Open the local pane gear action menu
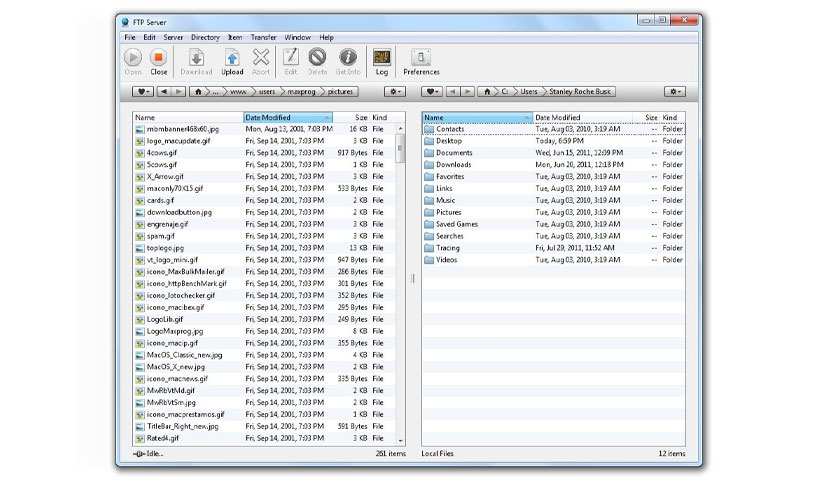Viewport: 836px width, 484px height. click(x=674, y=92)
